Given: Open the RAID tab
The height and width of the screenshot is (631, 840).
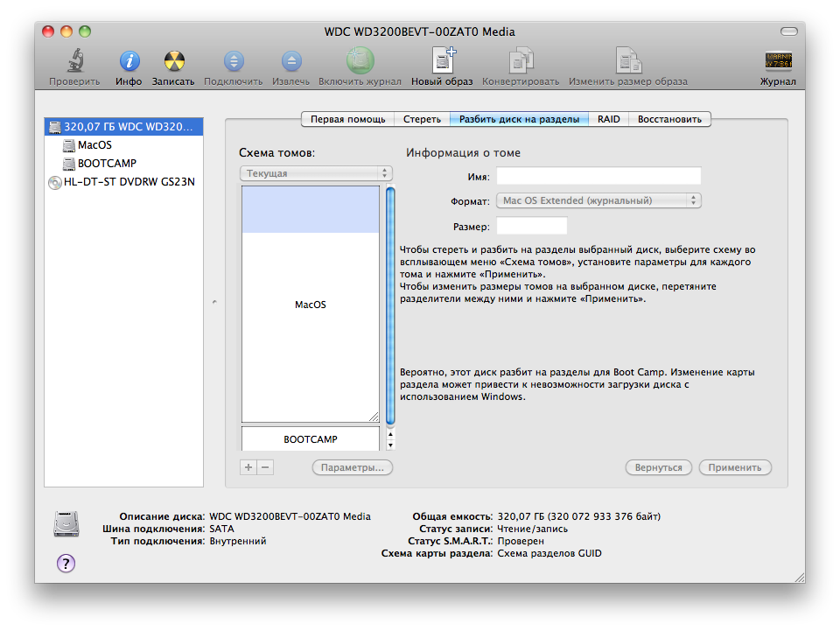Looking at the screenshot, I should click(609, 119).
